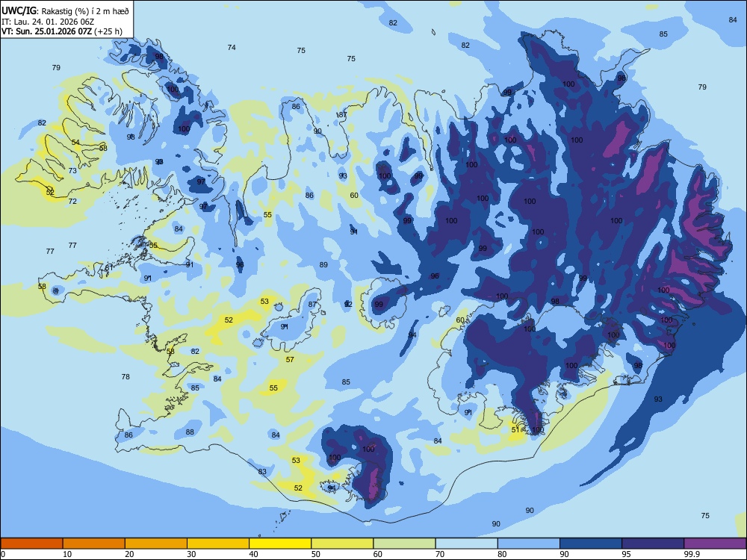Click the legend scale label '40'
The width and height of the screenshot is (747, 560).
tap(254, 554)
